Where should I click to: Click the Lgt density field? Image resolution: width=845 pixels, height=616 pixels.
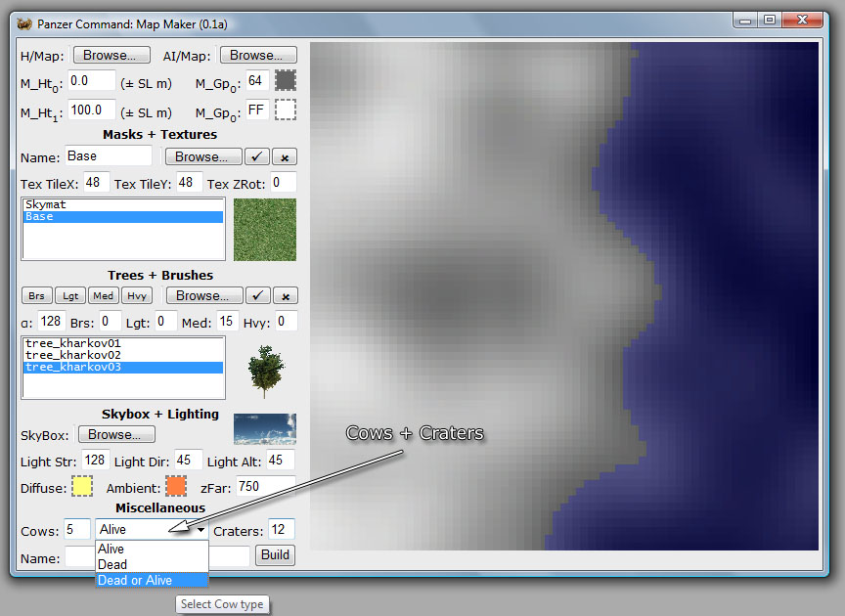[x=166, y=322]
